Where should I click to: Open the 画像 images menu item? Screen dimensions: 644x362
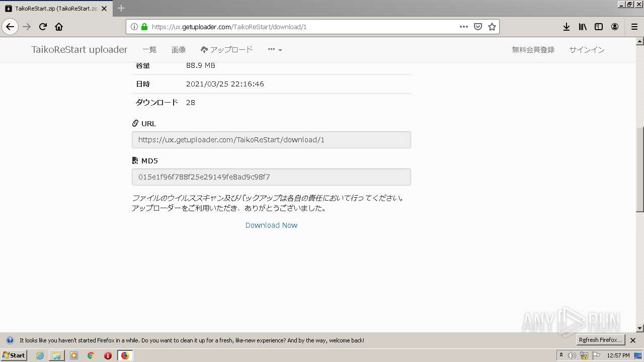pyautogui.click(x=179, y=50)
